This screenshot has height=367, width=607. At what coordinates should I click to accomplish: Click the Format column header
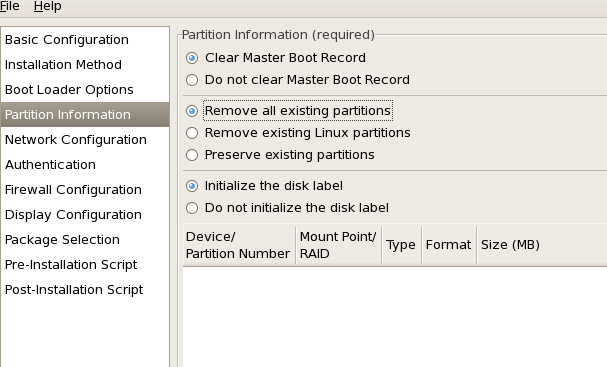coord(449,245)
